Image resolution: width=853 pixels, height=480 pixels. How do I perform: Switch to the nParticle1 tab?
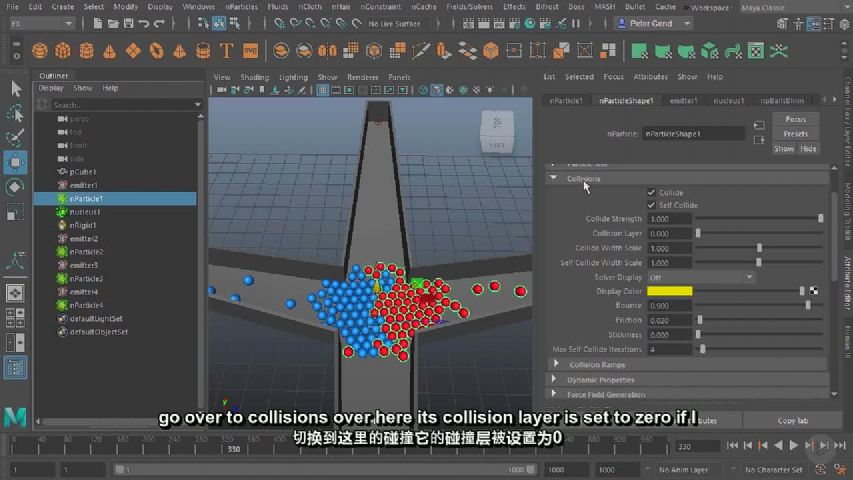tap(566, 100)
